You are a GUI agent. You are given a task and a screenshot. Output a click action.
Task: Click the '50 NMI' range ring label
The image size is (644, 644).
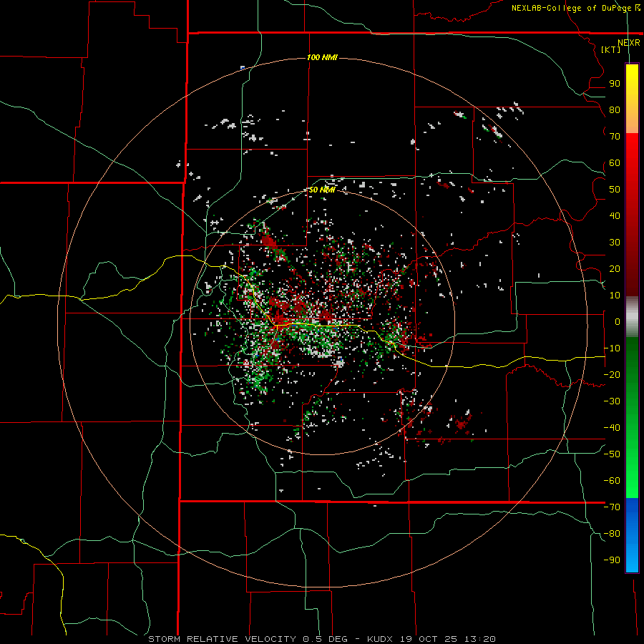point(322,190)
